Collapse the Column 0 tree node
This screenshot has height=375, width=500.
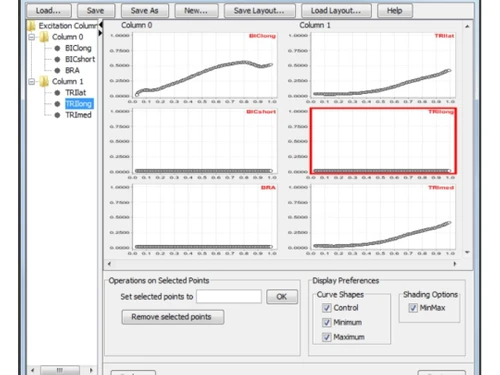[x=32, y=37]
